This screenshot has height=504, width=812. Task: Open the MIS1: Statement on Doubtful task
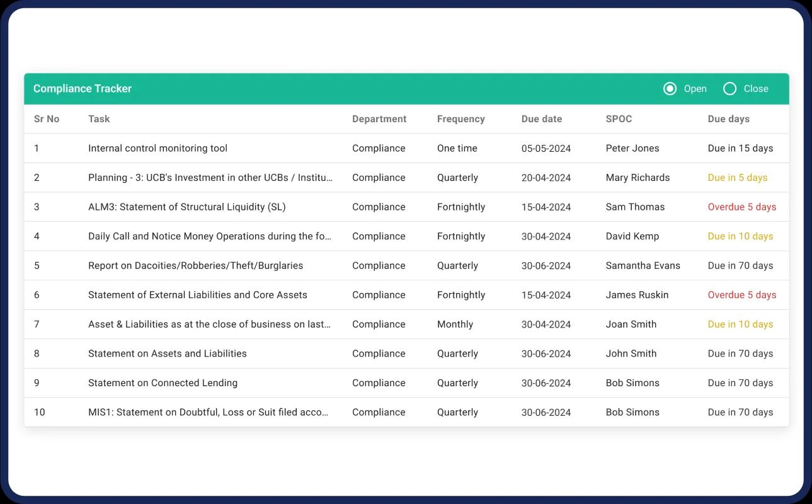coord(209,413)
